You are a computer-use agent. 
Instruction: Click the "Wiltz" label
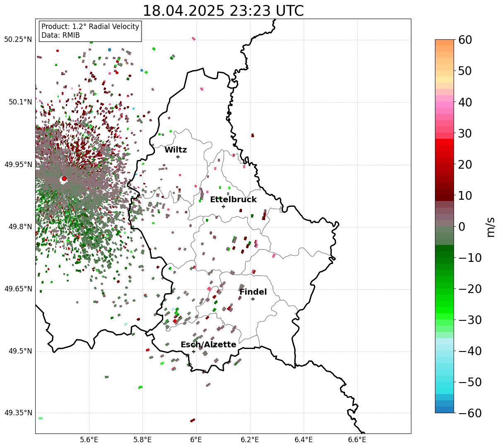(x=176, y=150)
